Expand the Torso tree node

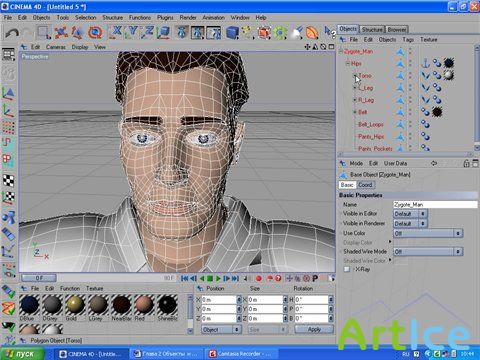click(355, 76)
